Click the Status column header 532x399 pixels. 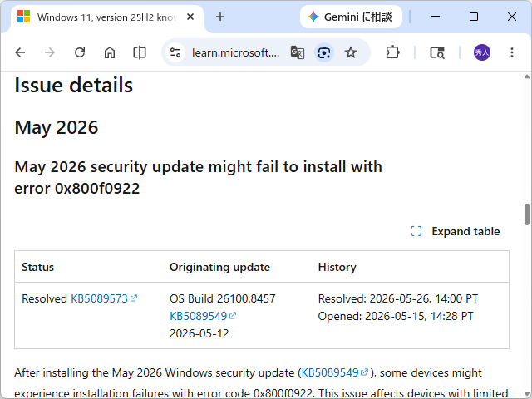(37, 267)
